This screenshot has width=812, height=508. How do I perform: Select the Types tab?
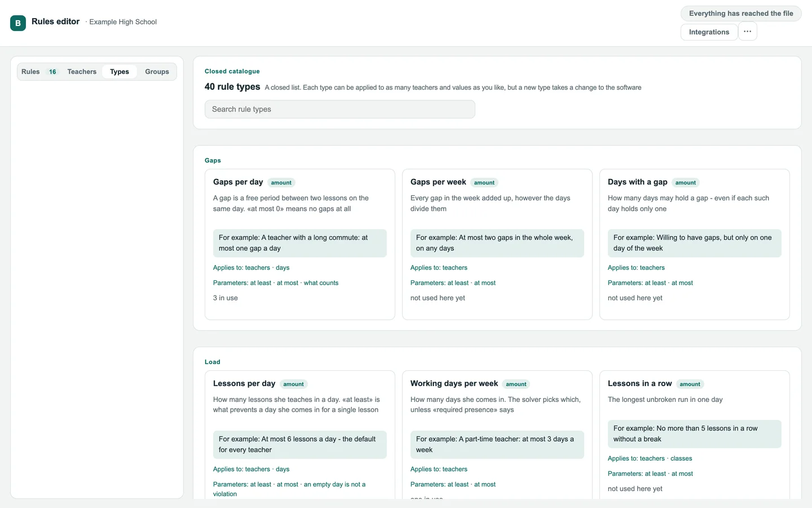120,72
